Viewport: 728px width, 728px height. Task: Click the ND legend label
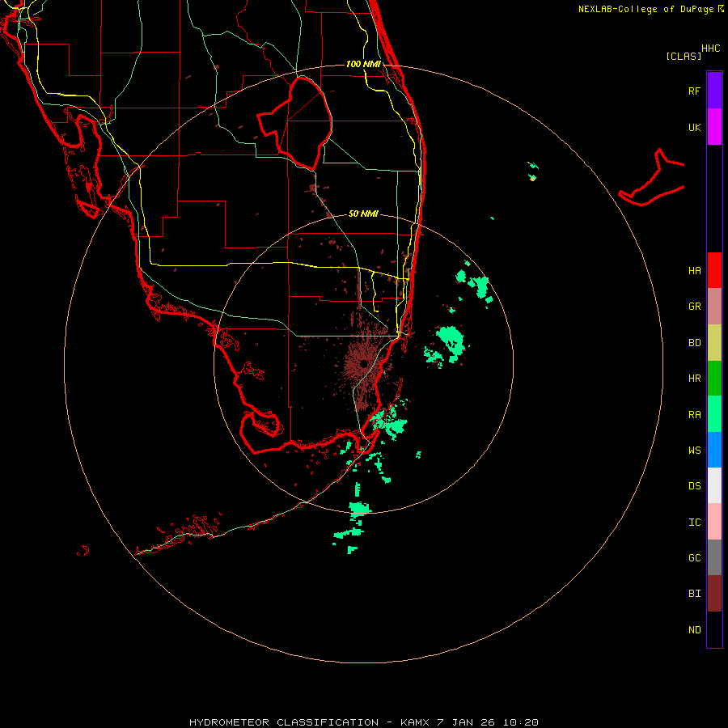(x=694, y=630)
